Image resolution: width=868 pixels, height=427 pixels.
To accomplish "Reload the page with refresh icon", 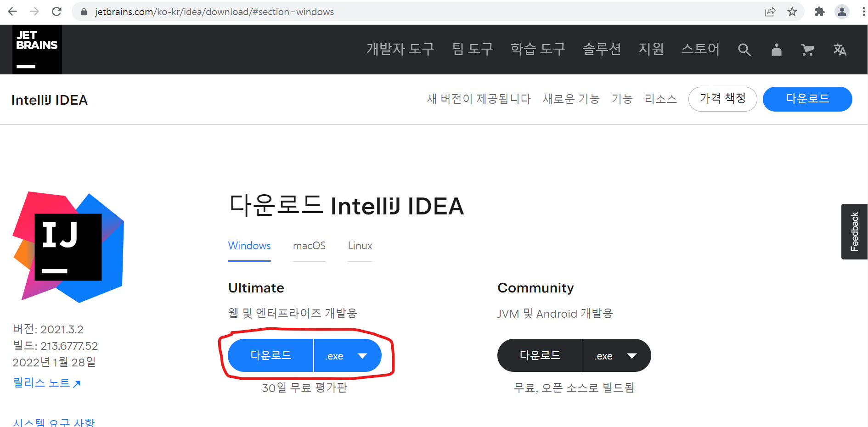I will click(56, 11).
